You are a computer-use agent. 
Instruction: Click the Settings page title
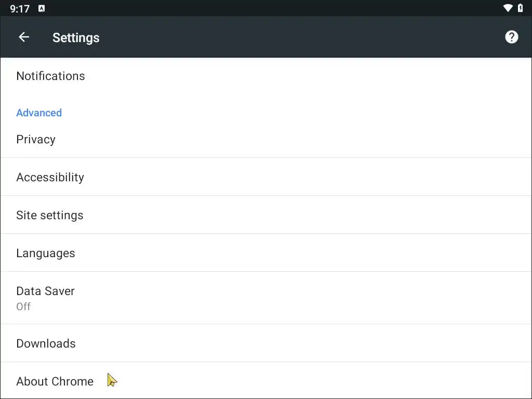[76, 37]
